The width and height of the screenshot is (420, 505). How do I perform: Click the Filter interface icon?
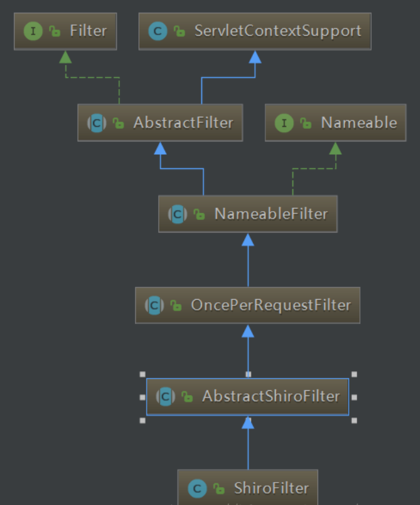(x=33, y=31)
